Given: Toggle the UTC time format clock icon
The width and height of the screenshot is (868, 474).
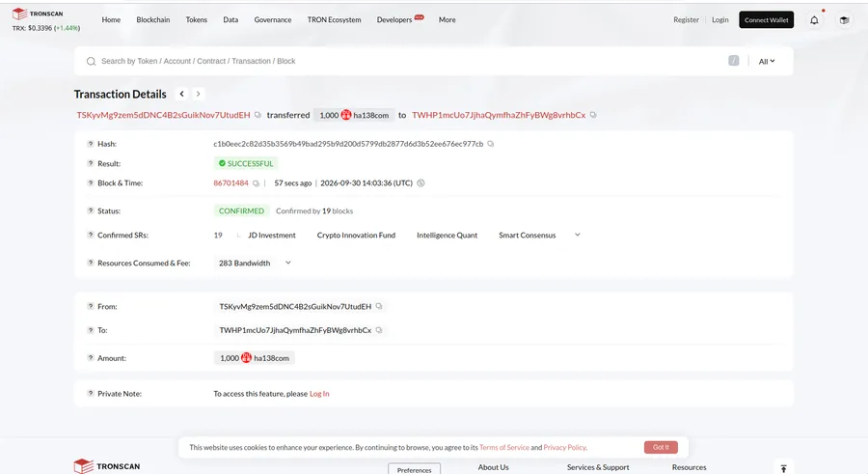Looking at the screenshot, I should pyautogui.click(x=420, y=183).
